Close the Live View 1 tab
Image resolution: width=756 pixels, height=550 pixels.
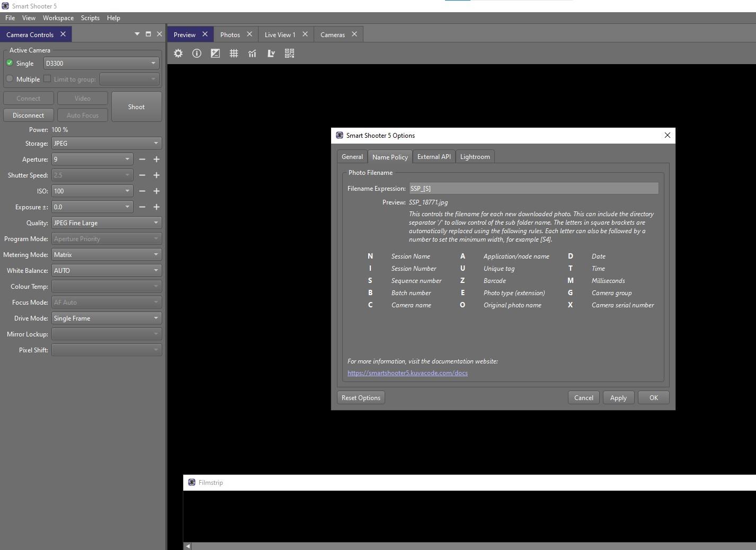[x=305, y=34]
